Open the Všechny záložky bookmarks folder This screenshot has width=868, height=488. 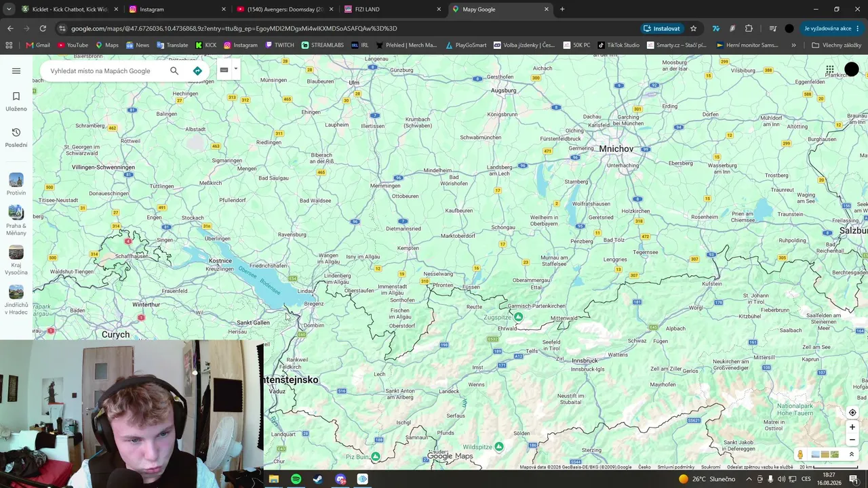[836, 45]
